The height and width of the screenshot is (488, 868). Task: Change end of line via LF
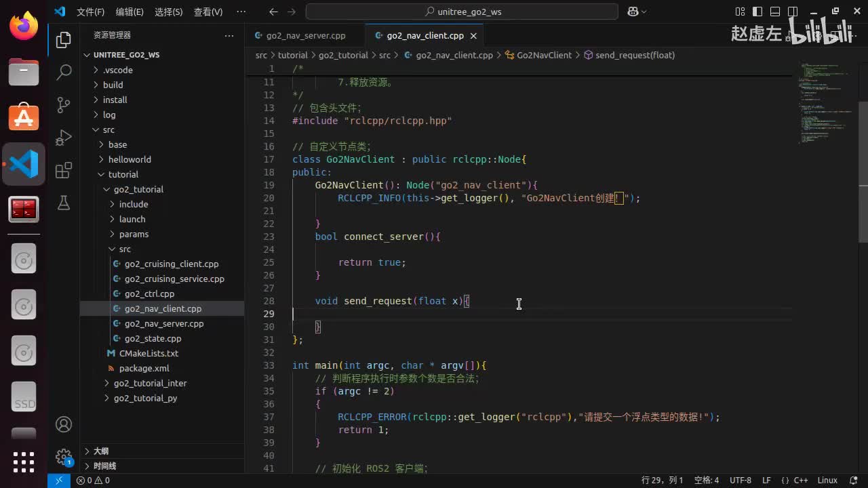[766, 481]
